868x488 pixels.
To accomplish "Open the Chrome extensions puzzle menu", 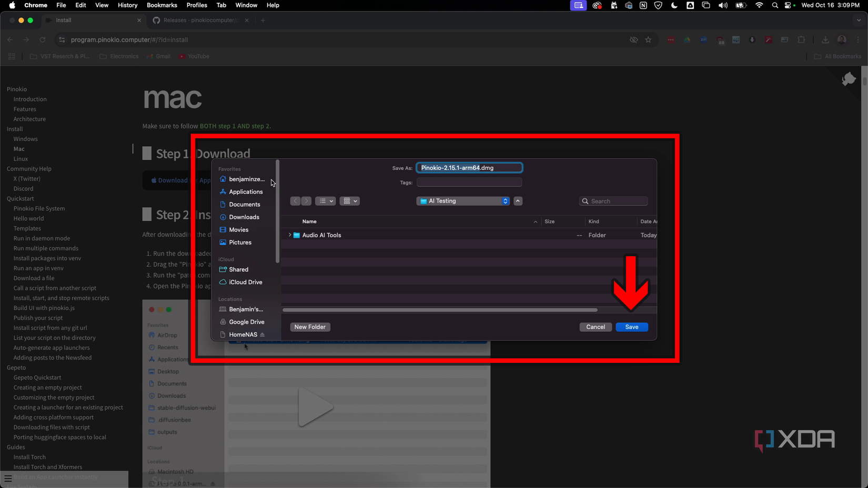I will 801,40.
